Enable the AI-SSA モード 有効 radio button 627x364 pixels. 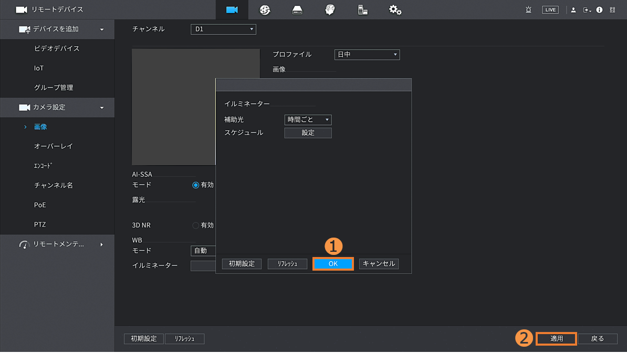coord(196,185)
